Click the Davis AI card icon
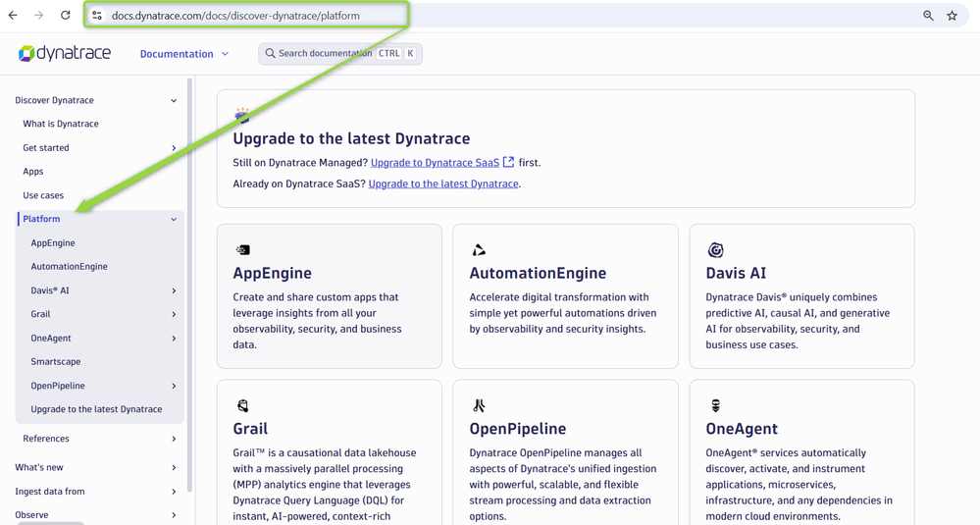Image resolution: width=980 pixels, height=525 pixels. pyautogui.click(x=715, y=250)
